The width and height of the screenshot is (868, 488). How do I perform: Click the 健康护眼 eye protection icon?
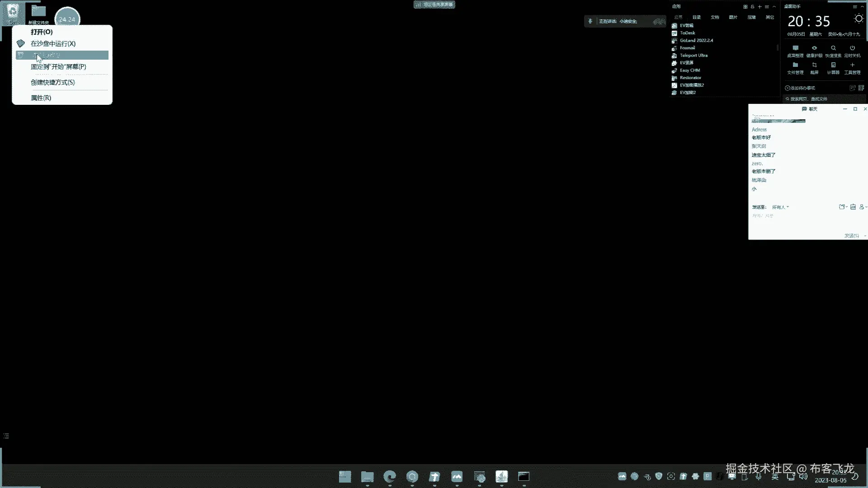(814, 48)
